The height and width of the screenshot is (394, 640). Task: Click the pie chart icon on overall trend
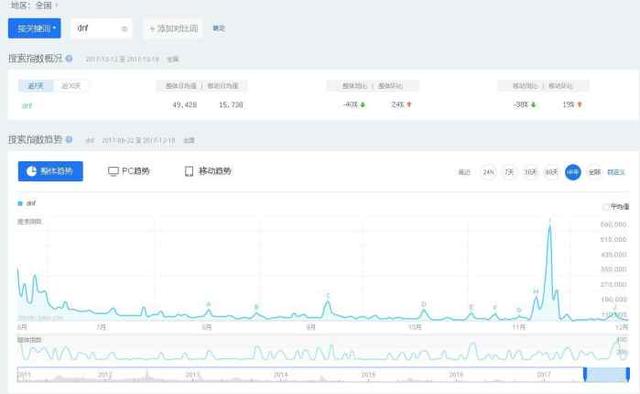pyautogui.click(x=31, y=171)
